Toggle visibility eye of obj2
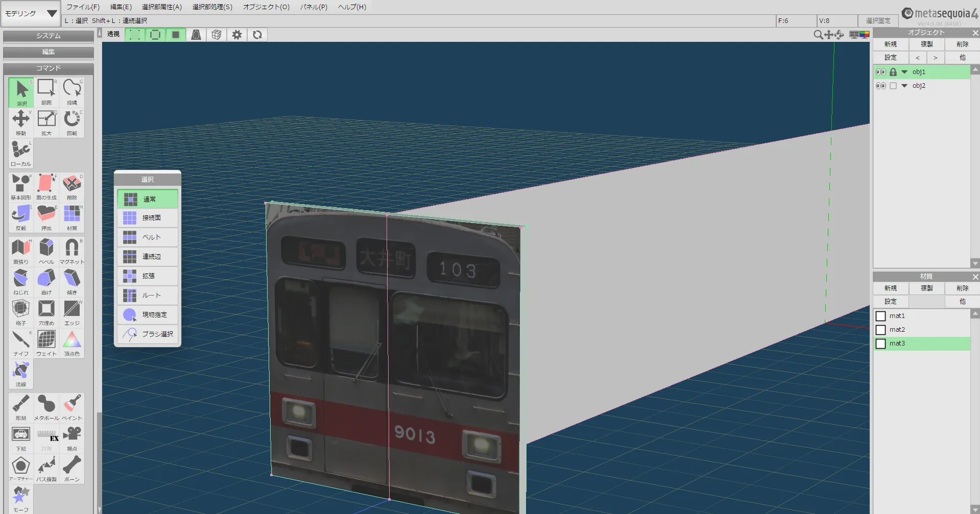The width and height of the screenshot is (980, 514). click(x=880, y=86)
